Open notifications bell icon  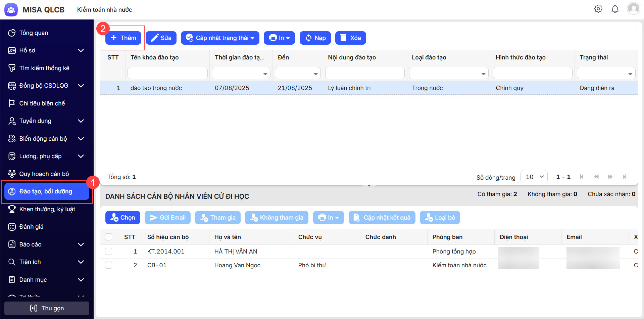tap(615, 9)
